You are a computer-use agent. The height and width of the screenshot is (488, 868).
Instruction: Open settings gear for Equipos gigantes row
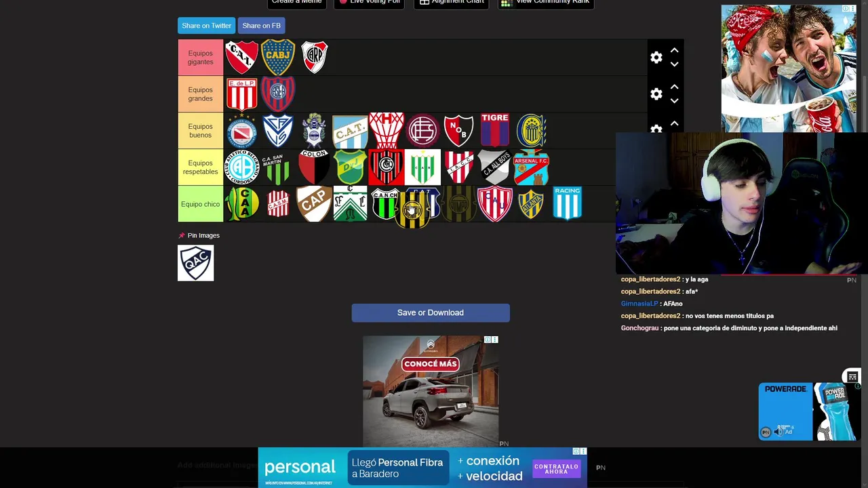click(x=656, y=58)
